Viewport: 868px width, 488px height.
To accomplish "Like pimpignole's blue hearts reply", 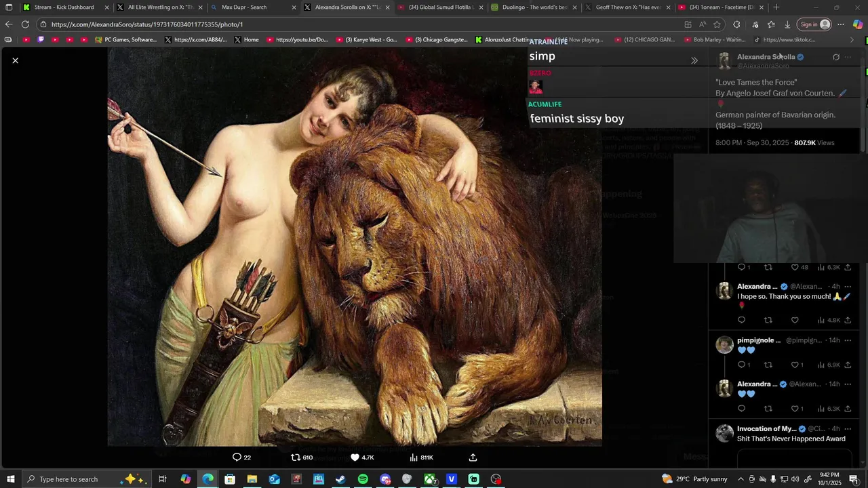I will tap(798, 365).
